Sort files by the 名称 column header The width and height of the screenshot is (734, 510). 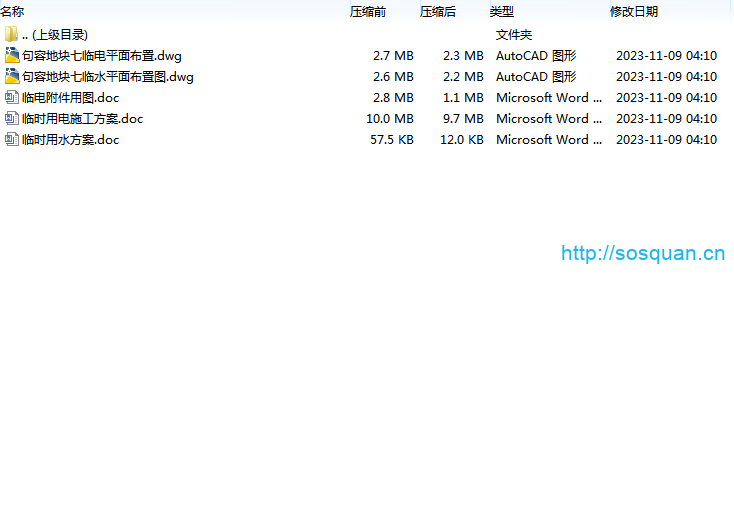pos(13,12)
